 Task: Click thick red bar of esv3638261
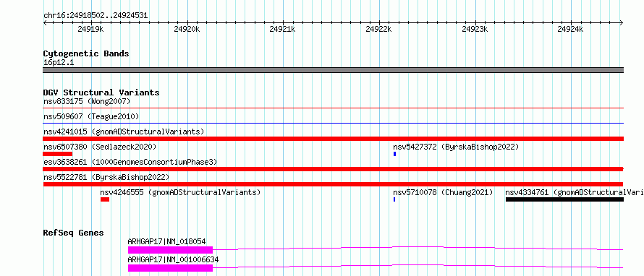click(334, 169)
